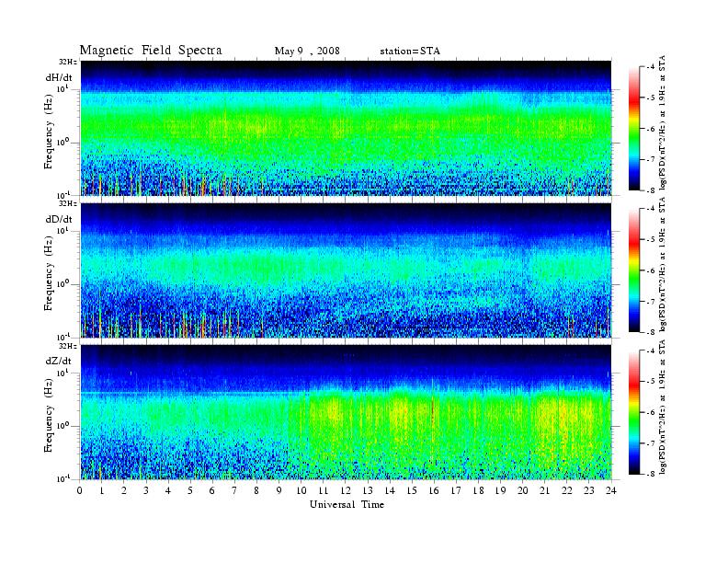Click the '-4' tick on the dZ/dt colorbar
The image size is (728, 563).
651,350
